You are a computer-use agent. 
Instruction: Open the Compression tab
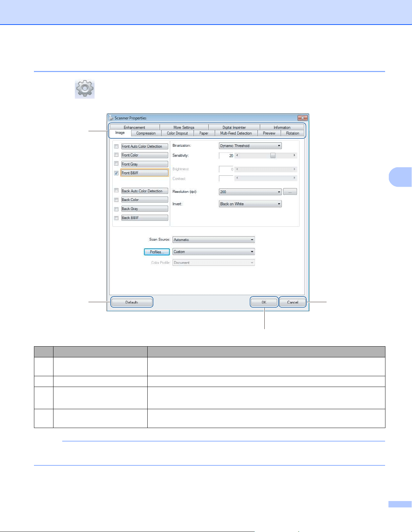[x=146, y=133]
